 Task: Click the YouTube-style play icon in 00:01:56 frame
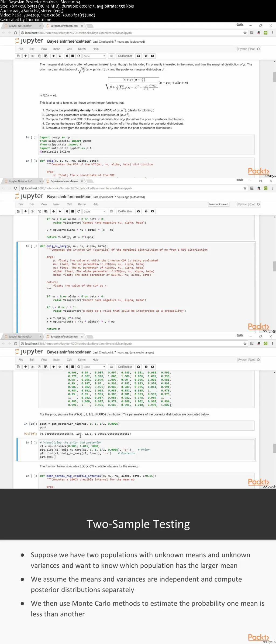pos(153,56)
